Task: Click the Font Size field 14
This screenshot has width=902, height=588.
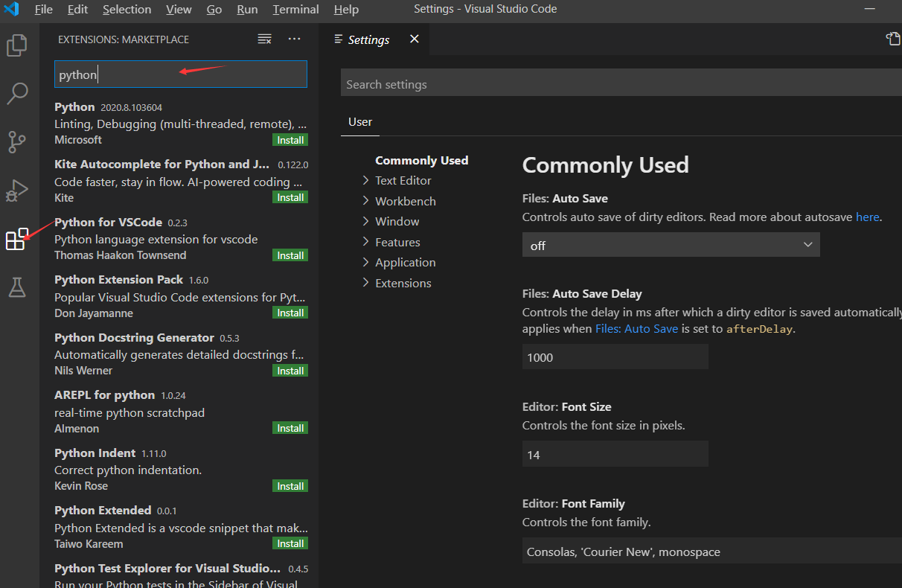Action: 615,455
